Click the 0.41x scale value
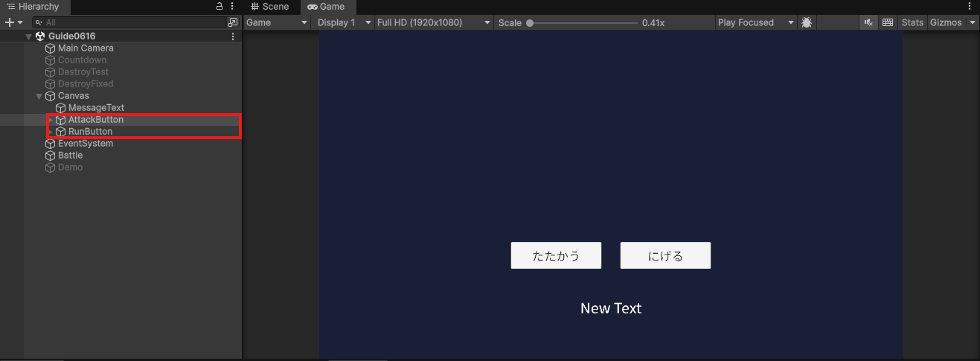 (x=653, y=22)
